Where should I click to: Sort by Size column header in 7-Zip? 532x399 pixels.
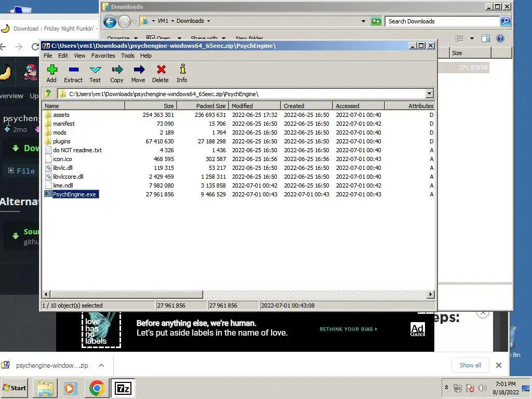pyautogui.click(x=151, y=106)
